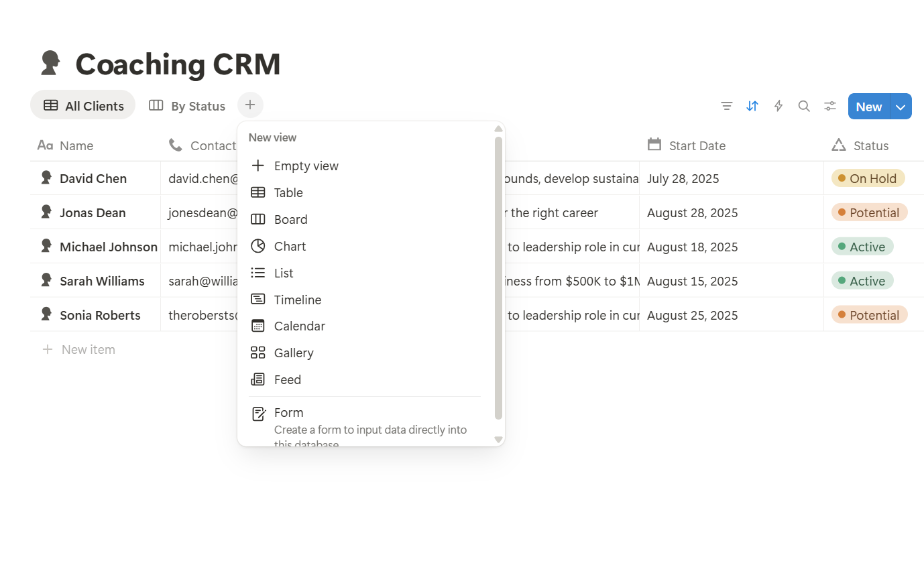Select the Timeline view option

pyautogui.click(x=298, y=300)
